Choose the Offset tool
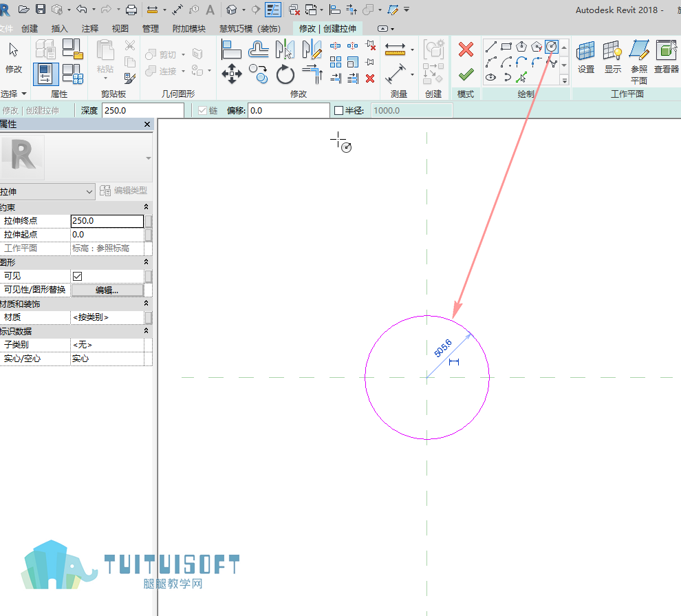The image size is (681, 616). click(259, 49)
